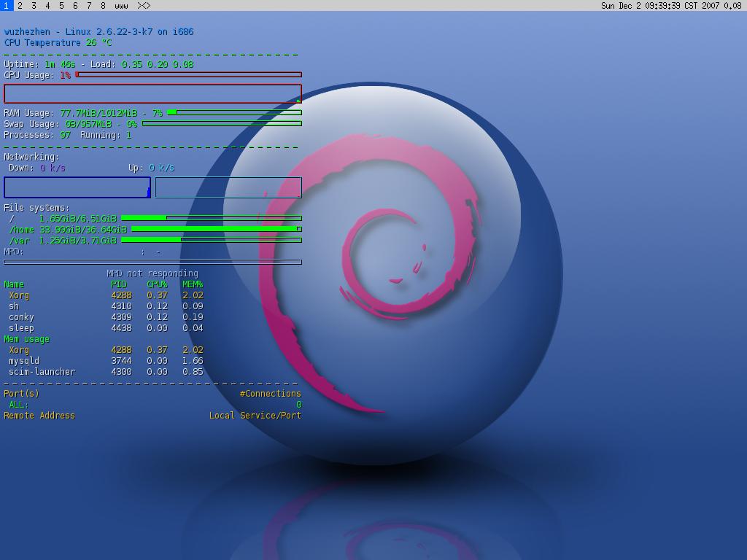Click the Swap value '0B/957MiB'
Viewport: 747px width, 560px height.
coord(88,124)
